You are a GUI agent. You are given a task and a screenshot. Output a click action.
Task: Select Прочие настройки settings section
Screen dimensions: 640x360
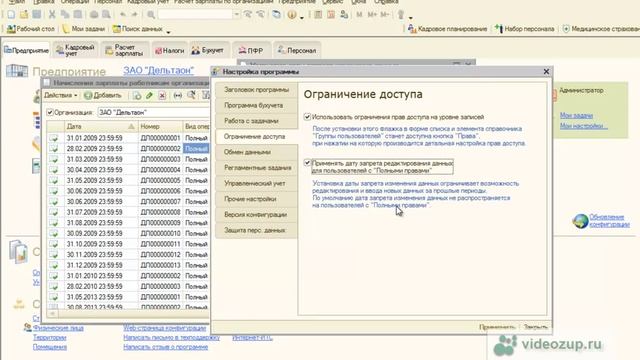coord(256,199)
